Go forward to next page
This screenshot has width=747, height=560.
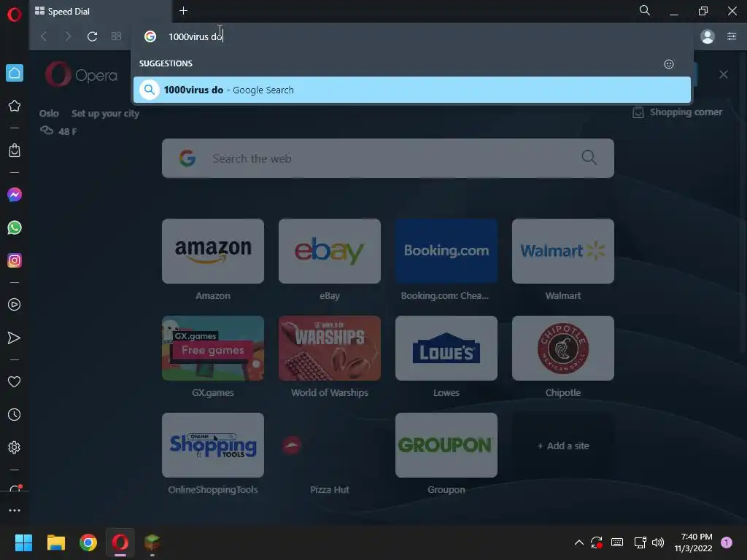[x=68, y=36]
